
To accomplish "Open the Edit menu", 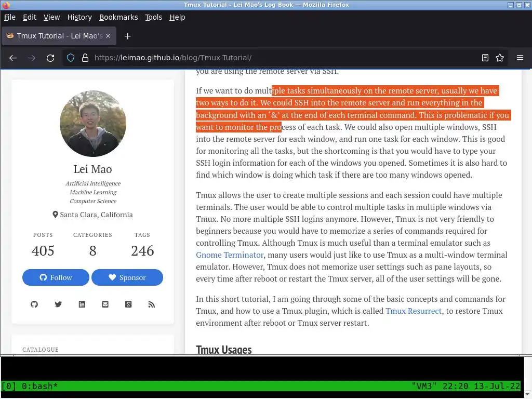I will [x=30, y=17].
